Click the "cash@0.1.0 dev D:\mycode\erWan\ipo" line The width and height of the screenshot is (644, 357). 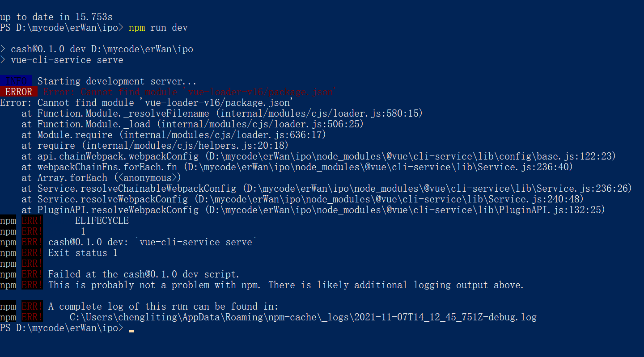click(x=102, y=49)
